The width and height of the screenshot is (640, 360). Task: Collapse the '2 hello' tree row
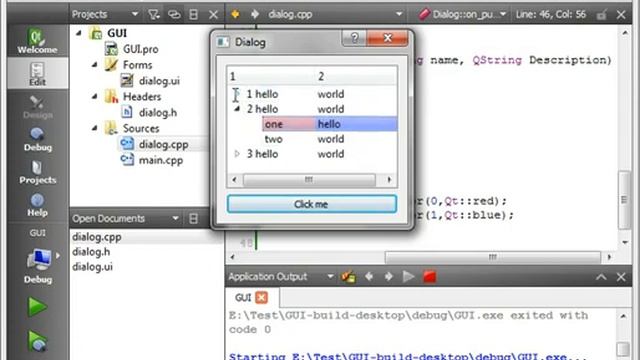point(237,109)
